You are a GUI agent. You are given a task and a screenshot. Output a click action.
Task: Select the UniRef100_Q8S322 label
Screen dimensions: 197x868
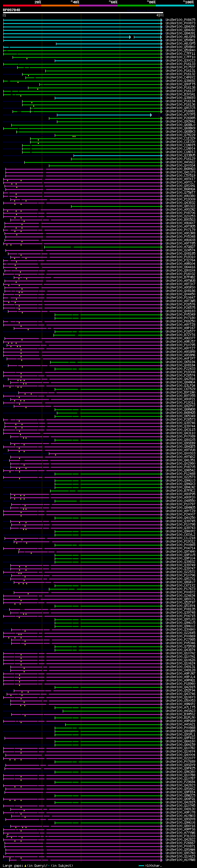(180, 206)
